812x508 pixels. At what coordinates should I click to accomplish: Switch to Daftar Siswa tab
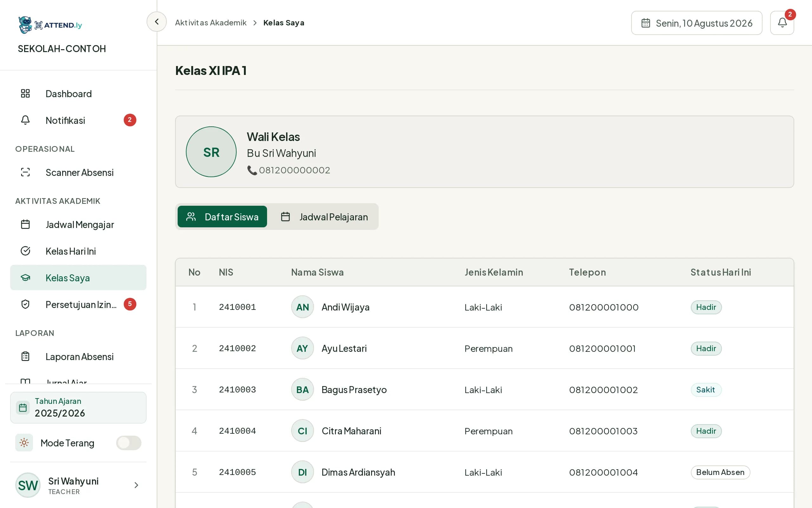(222, 217)
